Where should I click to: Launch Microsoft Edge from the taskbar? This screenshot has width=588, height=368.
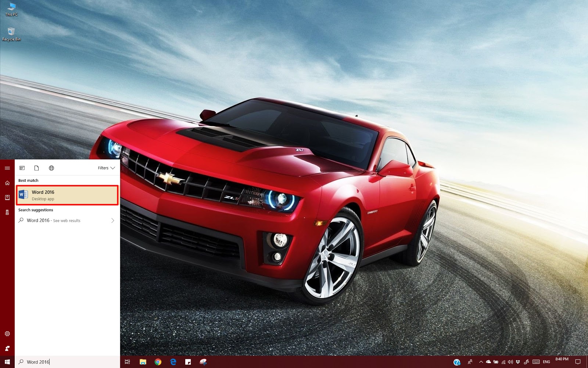pos(173,362)
